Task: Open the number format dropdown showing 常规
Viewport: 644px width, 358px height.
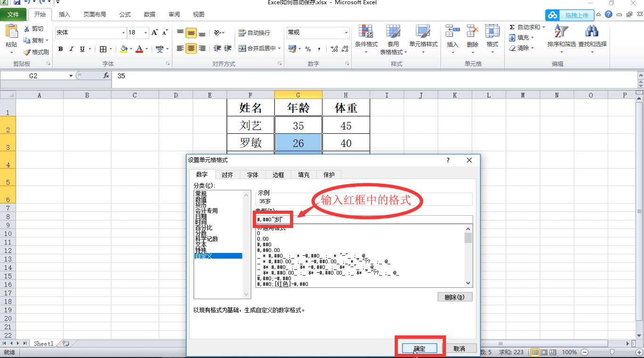Action: (317, 32)
